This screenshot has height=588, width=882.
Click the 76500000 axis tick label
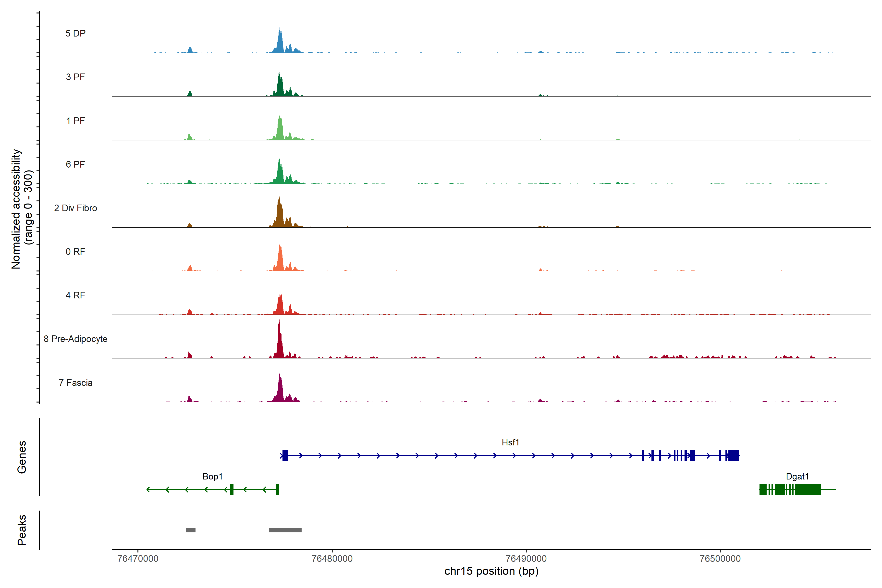click(720, 558)
